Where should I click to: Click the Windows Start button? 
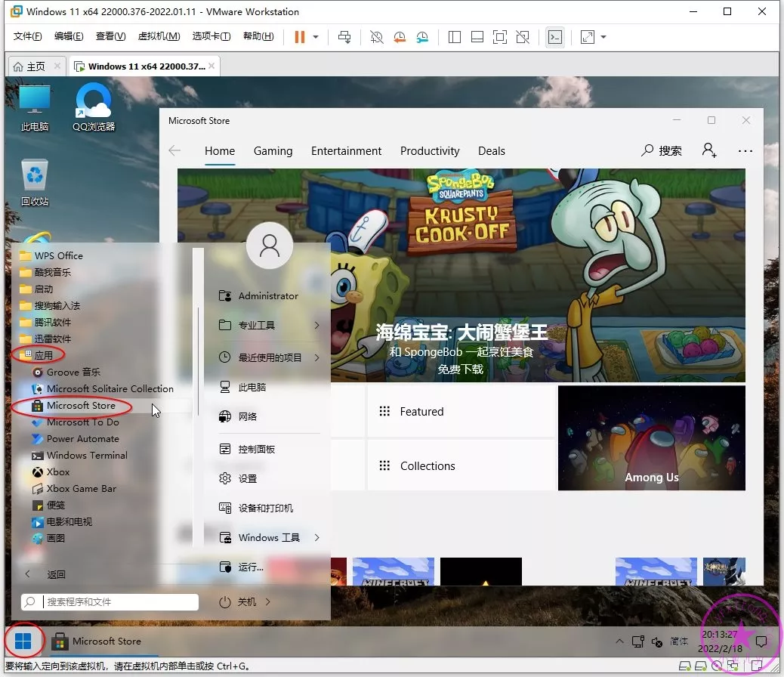[23, 641]
